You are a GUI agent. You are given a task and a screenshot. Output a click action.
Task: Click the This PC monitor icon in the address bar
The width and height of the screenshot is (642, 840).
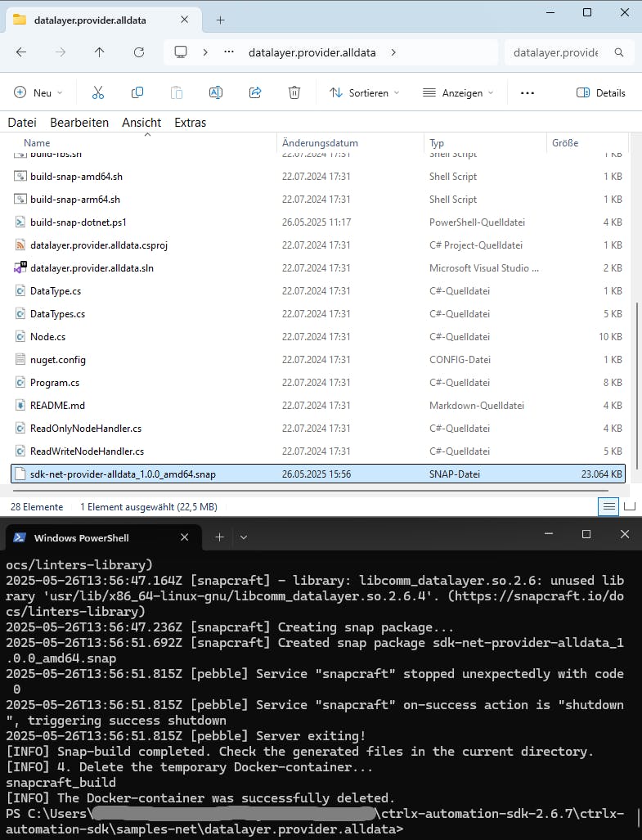click(181, 52)
